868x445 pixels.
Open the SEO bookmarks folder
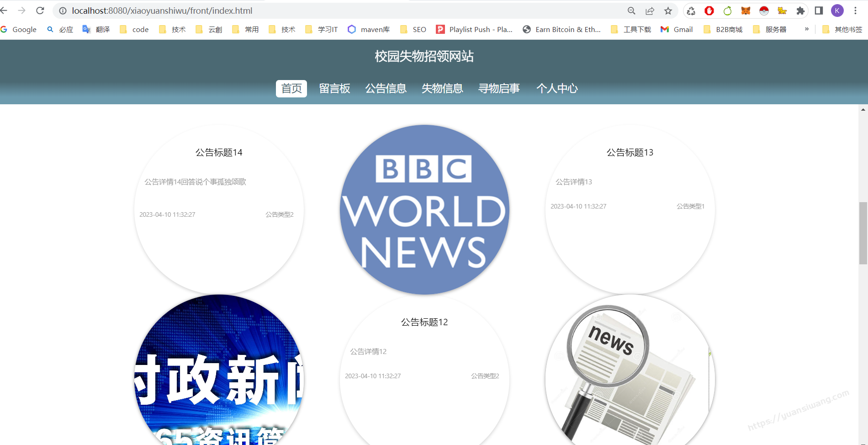pos(413,29)
